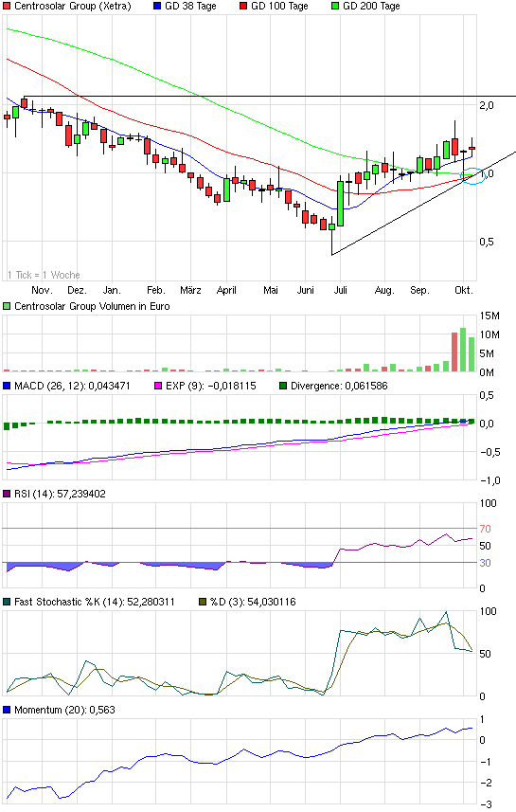This screenshot has height=812, width=516.
Task: Click the 0,5 price axis value
Action: (487, 242)
